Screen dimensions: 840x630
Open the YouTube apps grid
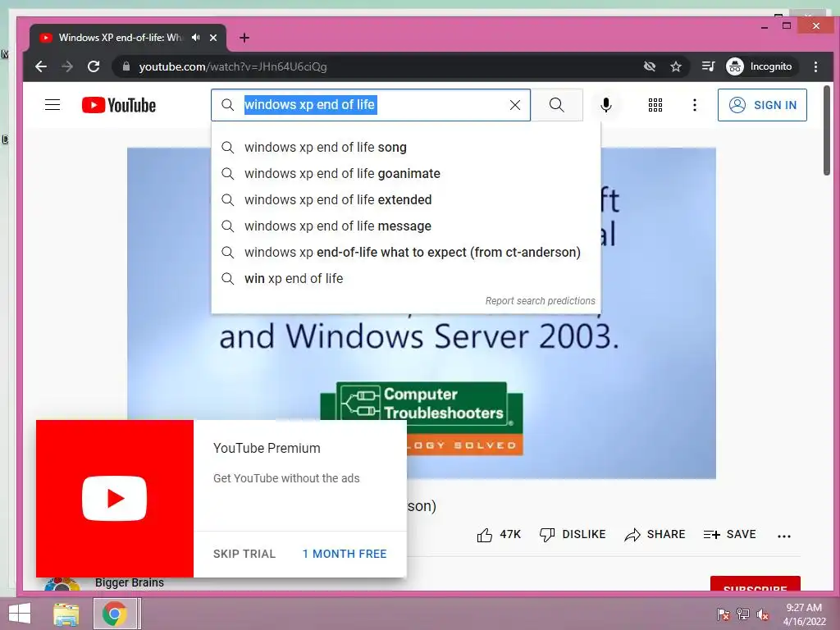click(655, 105)
